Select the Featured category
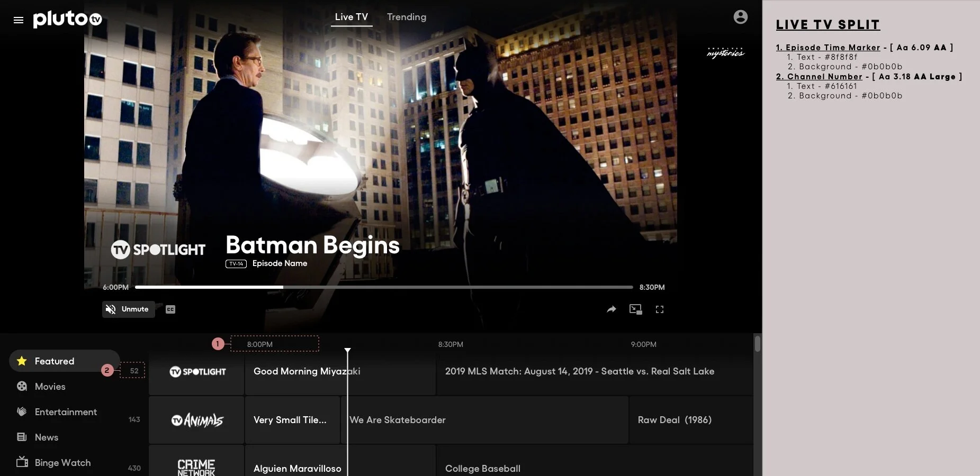The height and width of the screenshot is (476, 980). pyautogui.click(x=65, y=361)
